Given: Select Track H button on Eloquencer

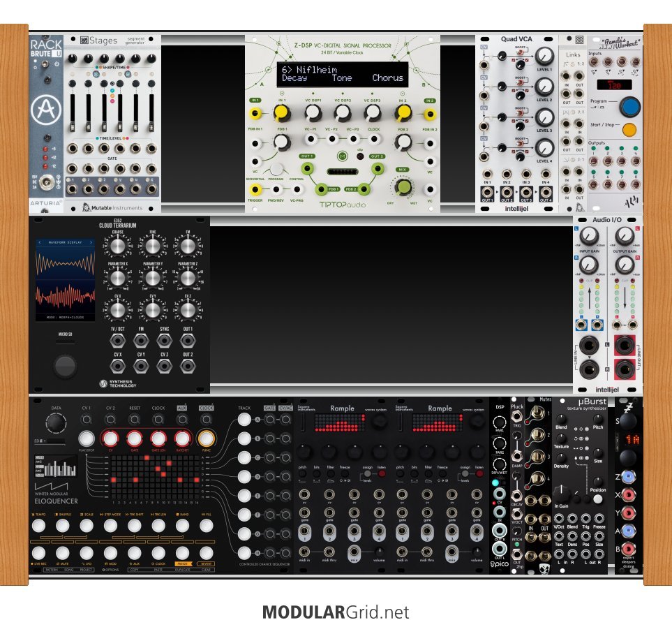Looking at the screenshot, I should coord(244,553).
